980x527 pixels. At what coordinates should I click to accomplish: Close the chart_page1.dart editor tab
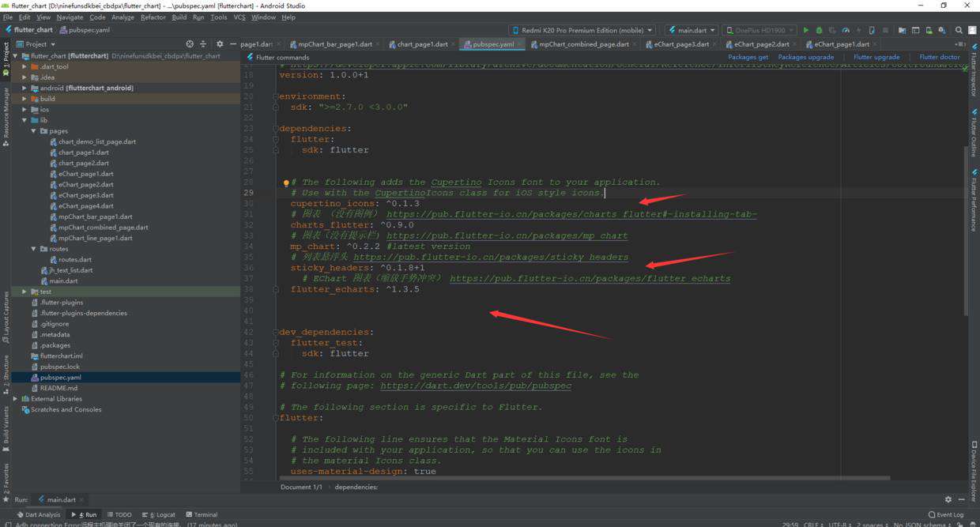453,44
